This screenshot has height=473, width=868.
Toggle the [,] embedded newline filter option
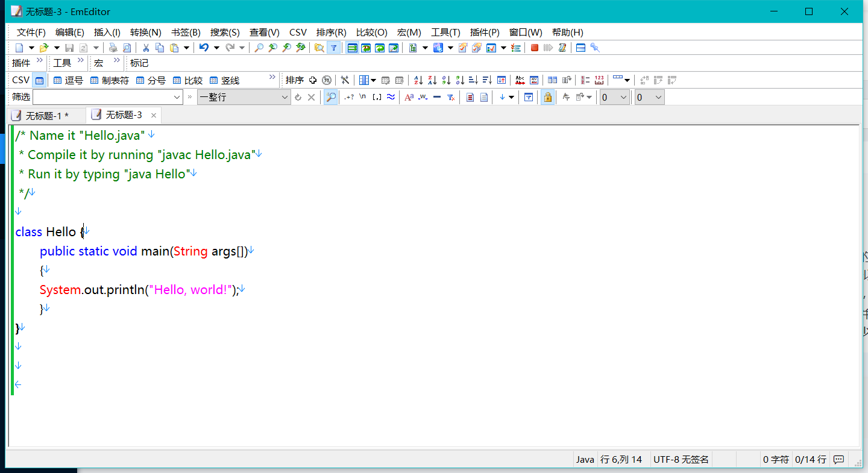[x=377, y=97]
